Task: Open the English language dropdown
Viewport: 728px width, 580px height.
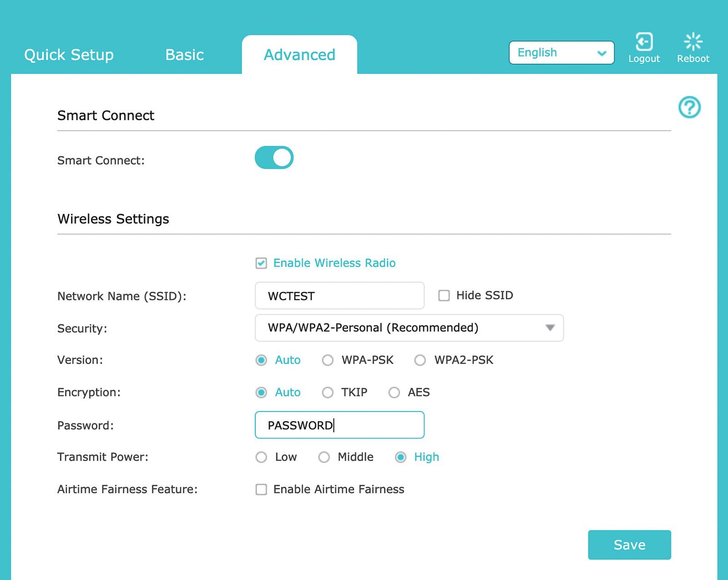Action: [561, 53]
